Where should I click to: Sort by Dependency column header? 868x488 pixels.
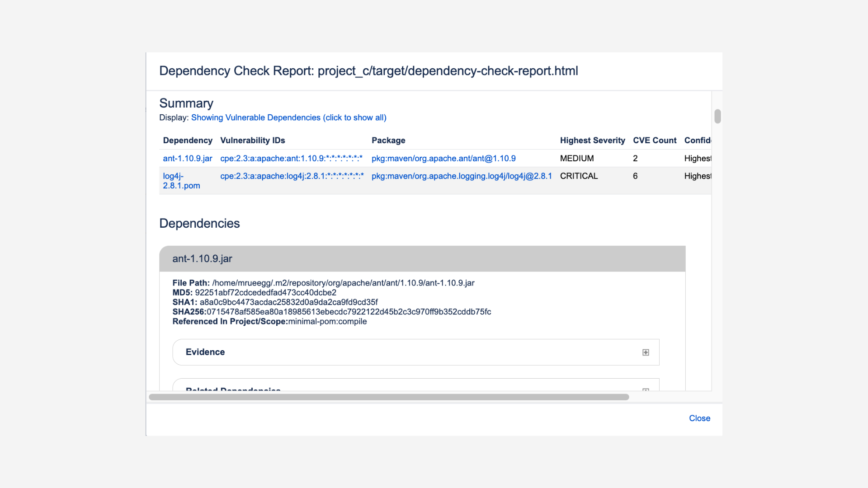(187, 141)
